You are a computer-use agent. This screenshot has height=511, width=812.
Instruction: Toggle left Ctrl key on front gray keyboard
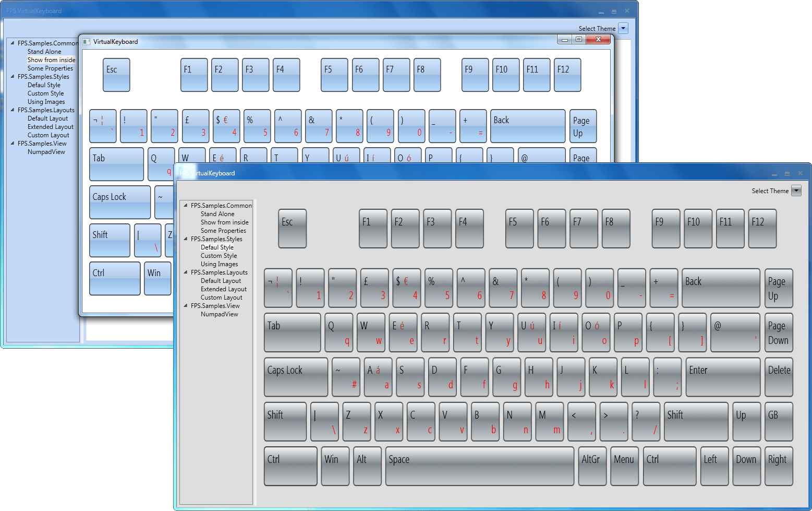tap(290, 466)
